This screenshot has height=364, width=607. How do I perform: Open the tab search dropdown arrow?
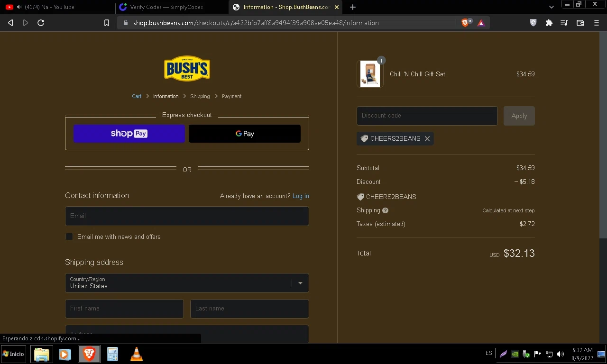click(551, 7)
